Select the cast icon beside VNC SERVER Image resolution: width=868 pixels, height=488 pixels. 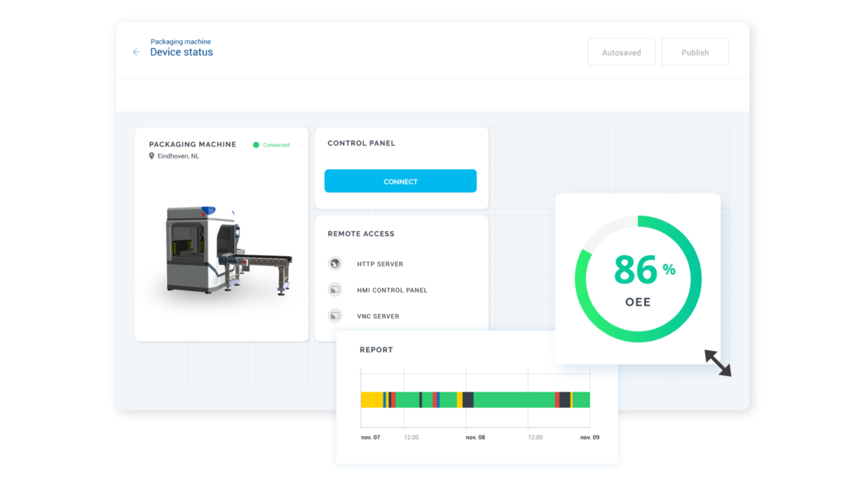[x=335, y=316]
